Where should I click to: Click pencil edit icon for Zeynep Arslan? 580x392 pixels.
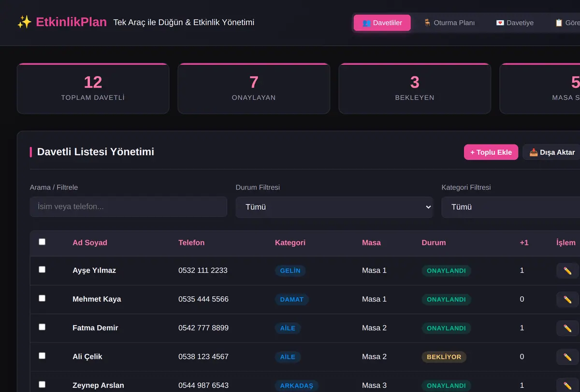(x=567, y=385)
